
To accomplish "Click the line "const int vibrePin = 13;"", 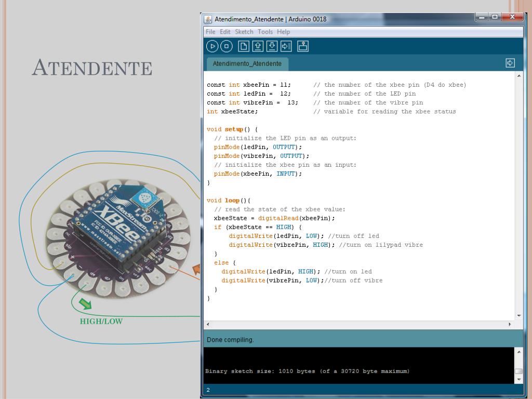I will tap(252, 102).
